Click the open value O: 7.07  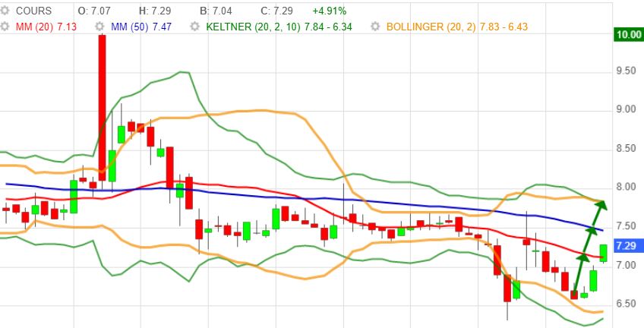coord(93,11)
